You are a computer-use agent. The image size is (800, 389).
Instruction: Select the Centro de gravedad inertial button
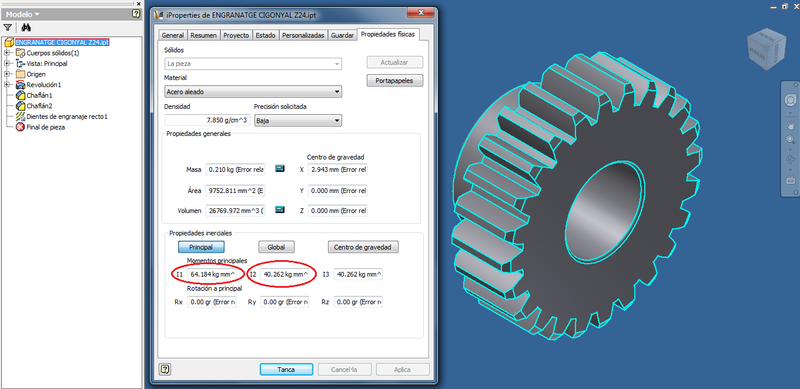363,247
